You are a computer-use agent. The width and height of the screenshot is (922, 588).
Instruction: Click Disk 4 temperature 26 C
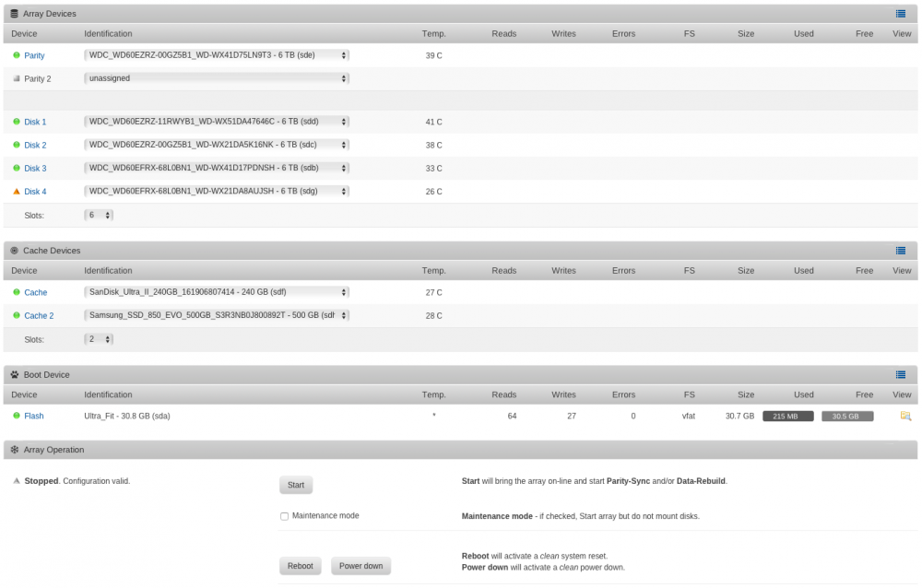(434, 192)
